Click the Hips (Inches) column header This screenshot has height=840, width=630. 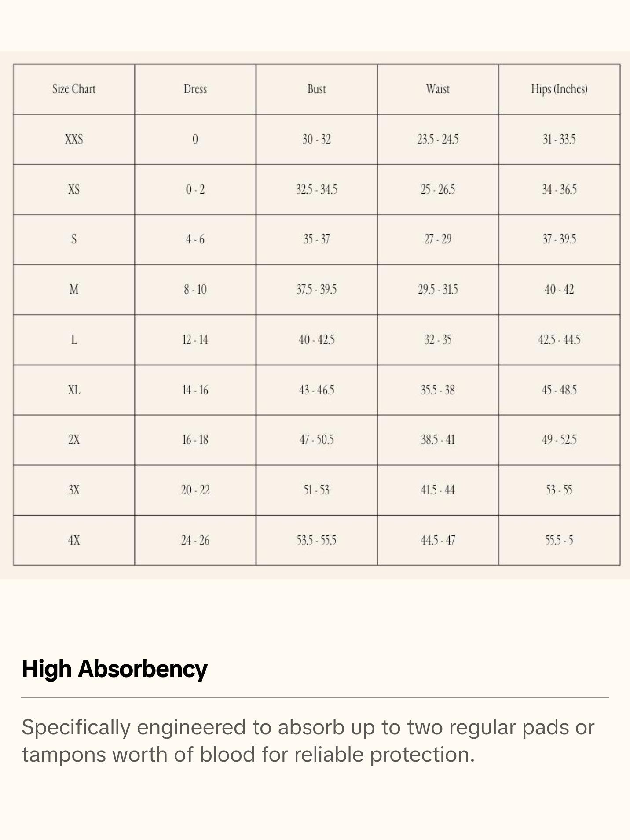(x=559, y=89)
